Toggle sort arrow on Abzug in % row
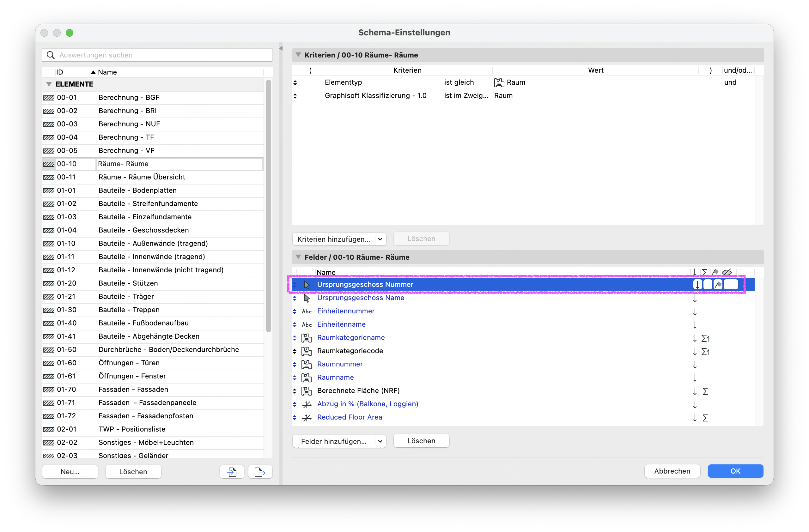The image size is (809, 532). pyautogui.click(x=695, y=404)
